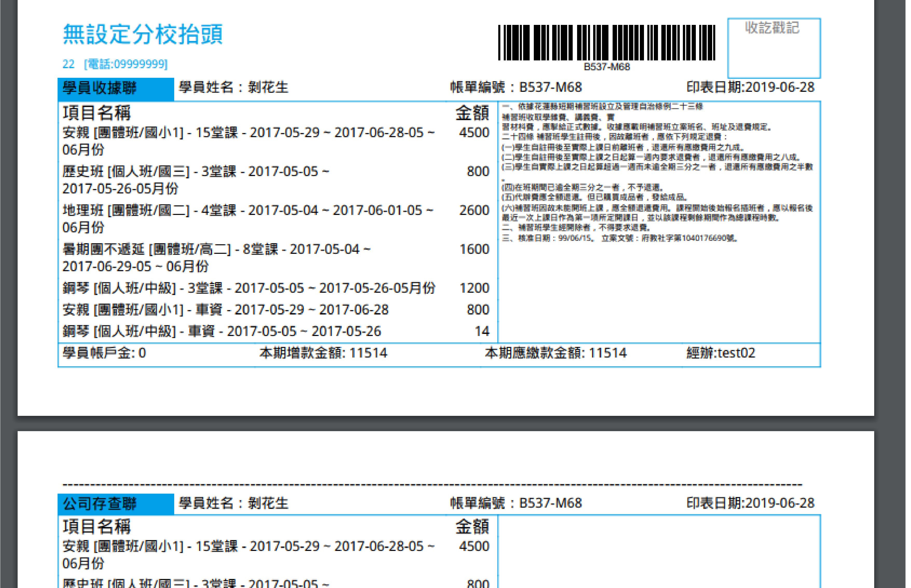Click the 項目名稱 column header in the top receipt
The image size is (911, 588).
(x=97, y=113)
